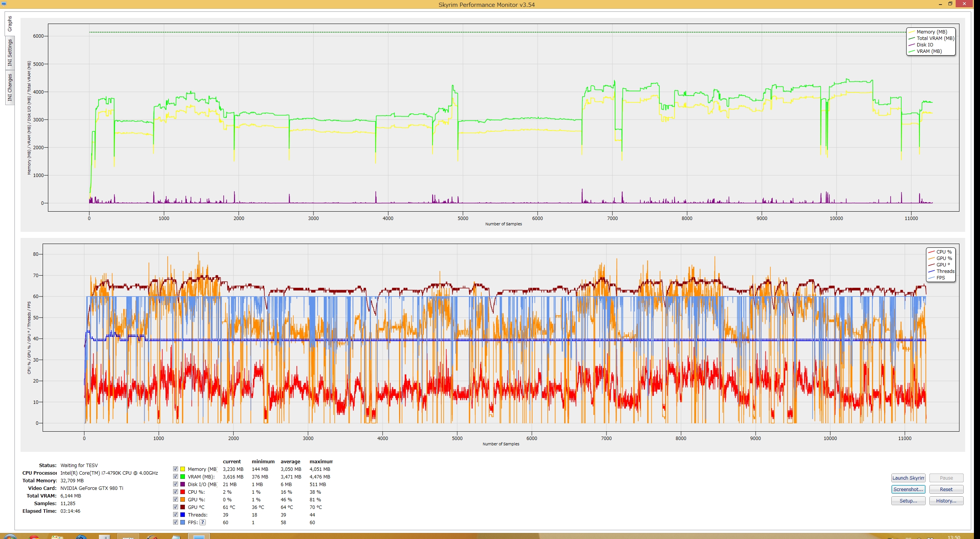Click samples count '11,285'
Screen dimensions: 980x539
[x=68, y=504]
